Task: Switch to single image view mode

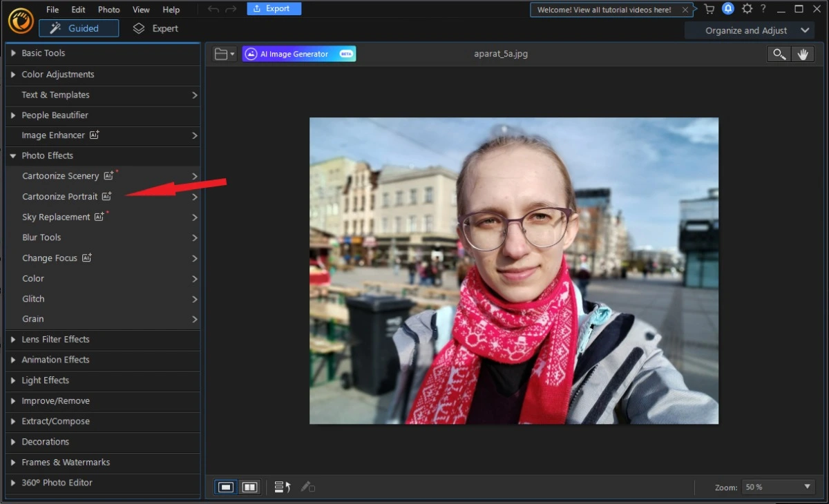Action: click(226, 487)
